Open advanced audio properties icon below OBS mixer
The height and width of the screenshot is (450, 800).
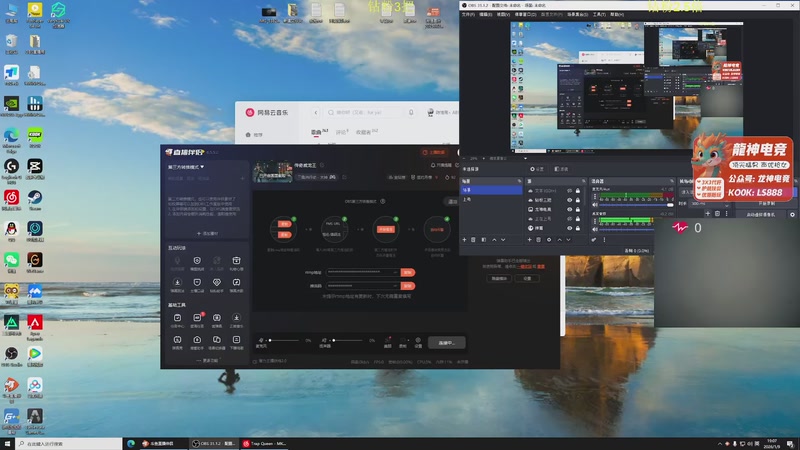pyautogui.click(x=594, y=240)
